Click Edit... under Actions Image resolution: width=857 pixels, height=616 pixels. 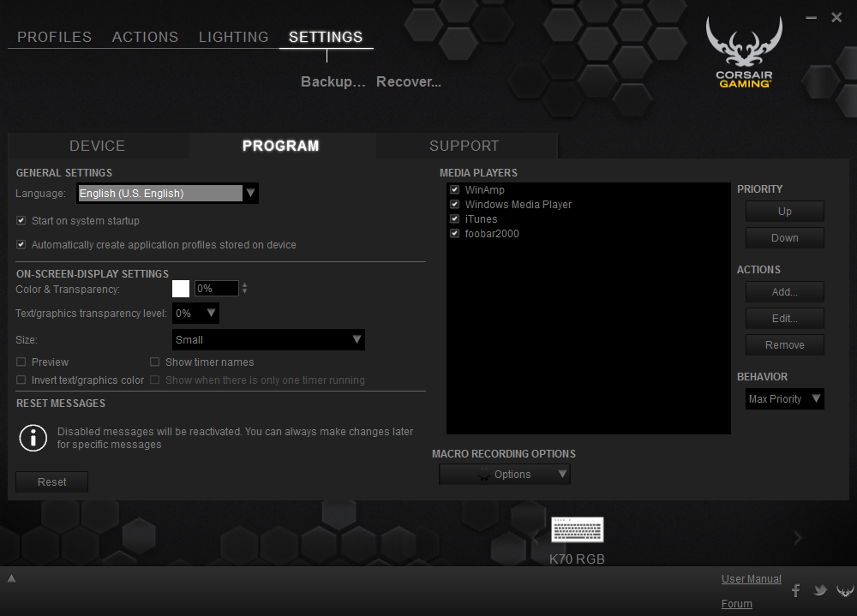coord(784,318)
